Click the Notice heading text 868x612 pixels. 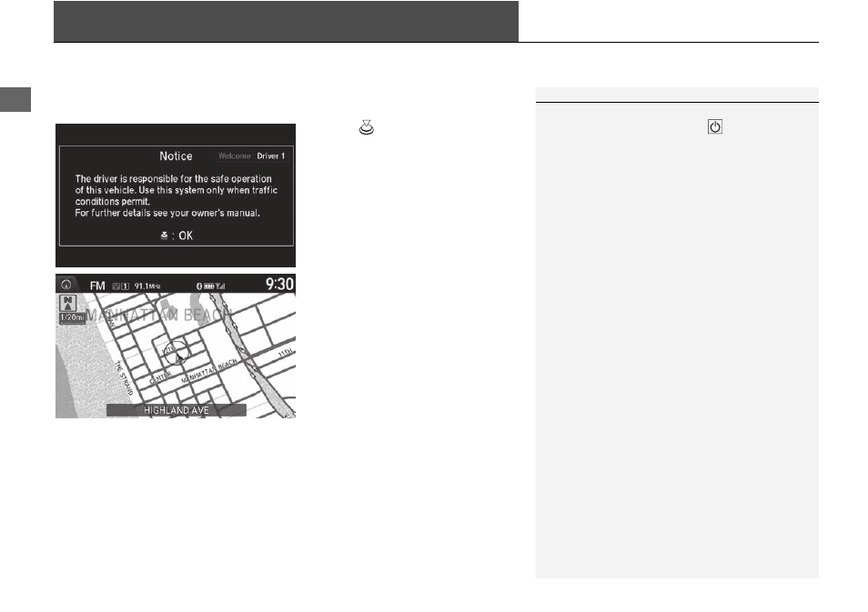click(176, 156)
